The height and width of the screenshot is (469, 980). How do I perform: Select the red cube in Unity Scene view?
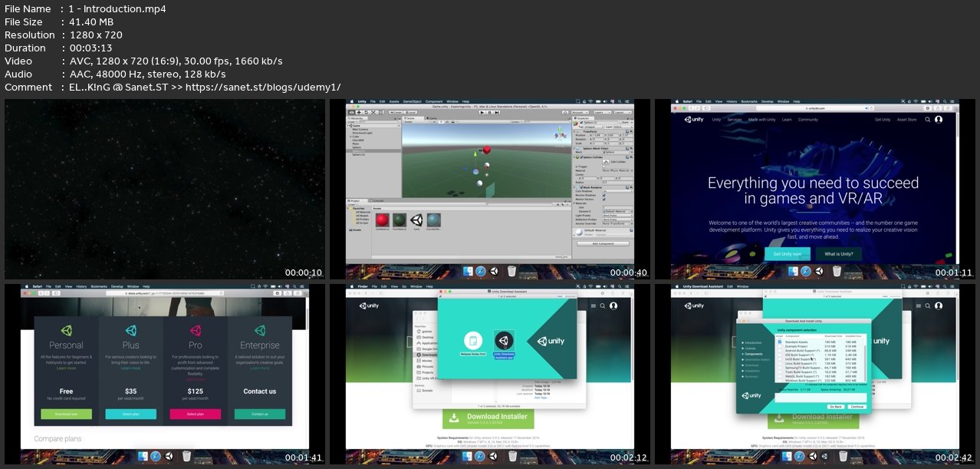pos(487,150)
